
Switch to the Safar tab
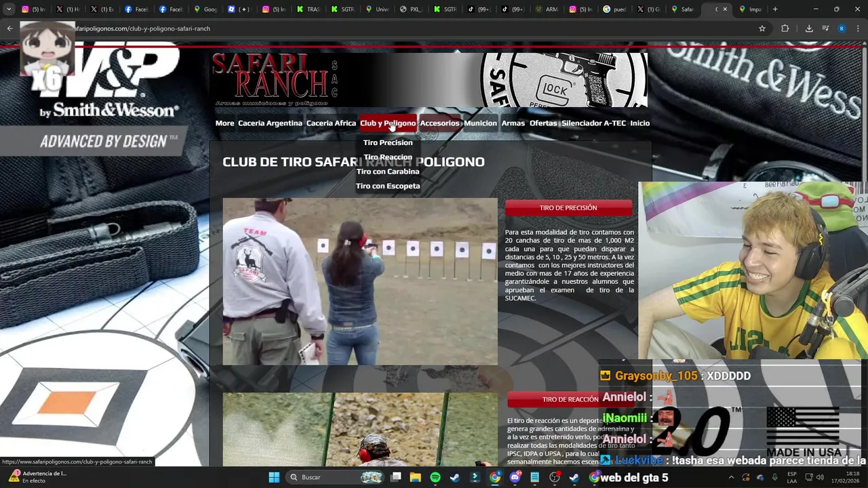click(x=683, y=9)
